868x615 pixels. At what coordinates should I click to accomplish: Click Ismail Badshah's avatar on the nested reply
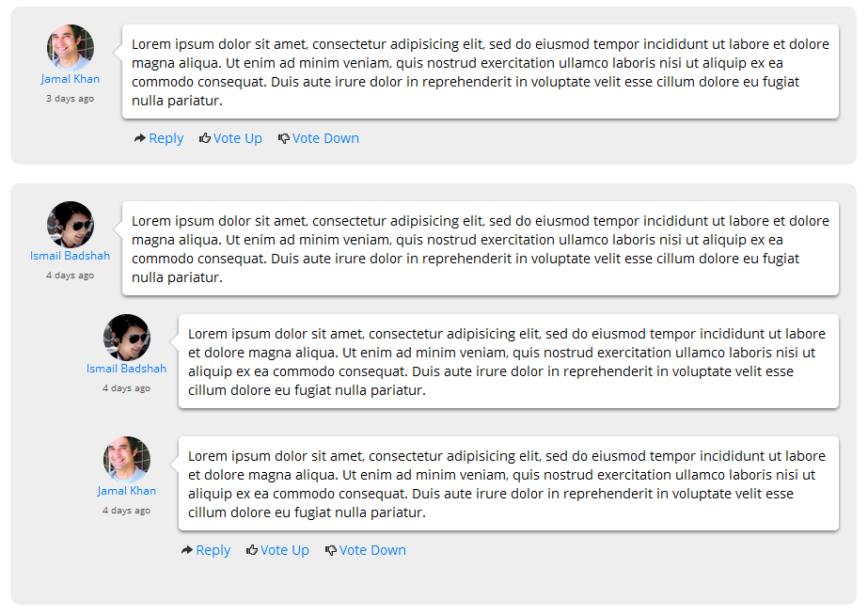127,337
